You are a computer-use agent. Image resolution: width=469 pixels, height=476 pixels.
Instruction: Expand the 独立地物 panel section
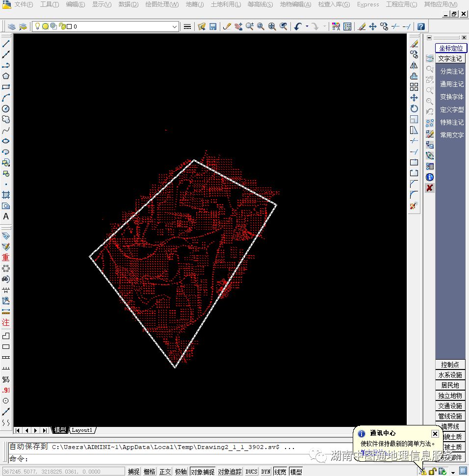450,396
